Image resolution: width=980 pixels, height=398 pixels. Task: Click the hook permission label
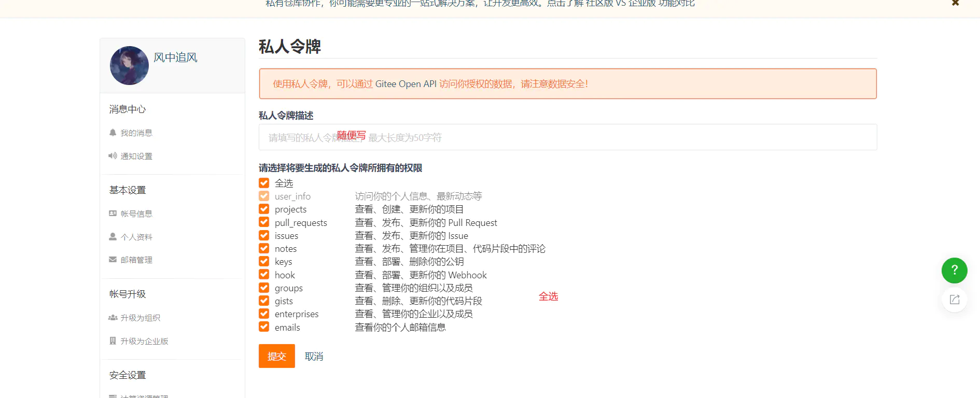click(x=285, y=275)
